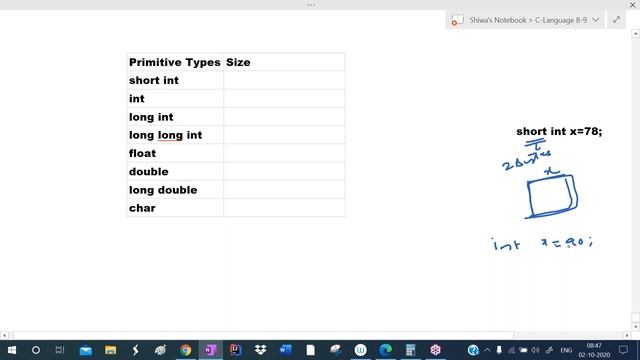Click the horizontal scrollbar thumb
Viewport: 640px width, 360px height.
pos(263,336)
